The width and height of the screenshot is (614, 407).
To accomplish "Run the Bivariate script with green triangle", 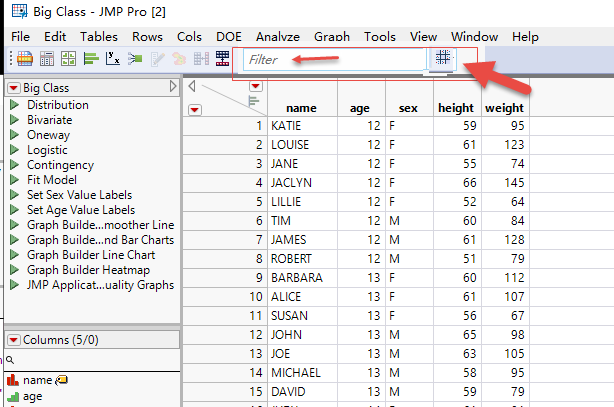I will coord(14,119).
